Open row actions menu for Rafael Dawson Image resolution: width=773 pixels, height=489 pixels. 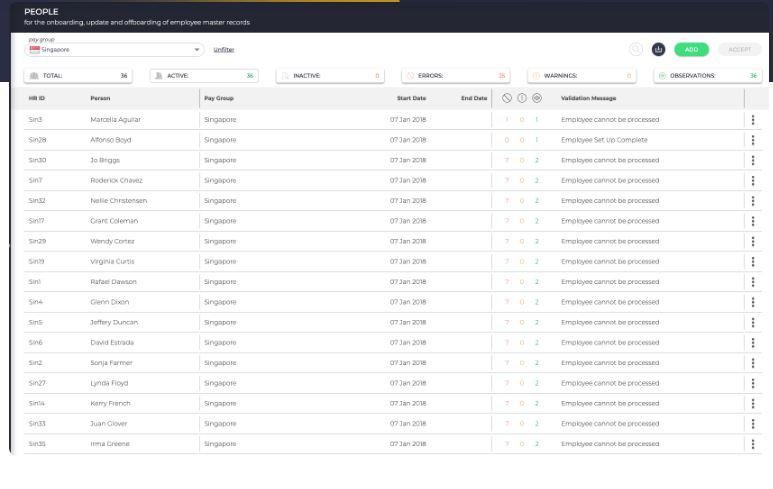click(x=752, y=281)
